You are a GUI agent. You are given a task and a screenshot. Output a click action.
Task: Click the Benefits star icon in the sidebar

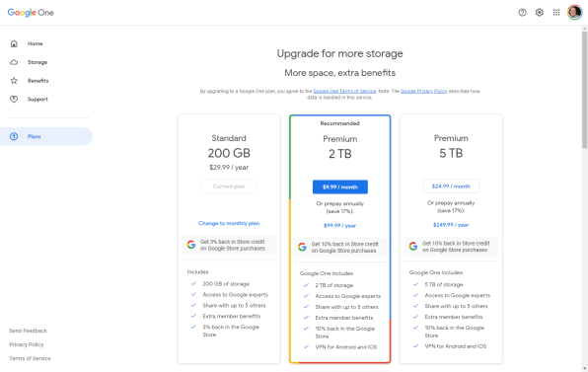tap(14, 81)
